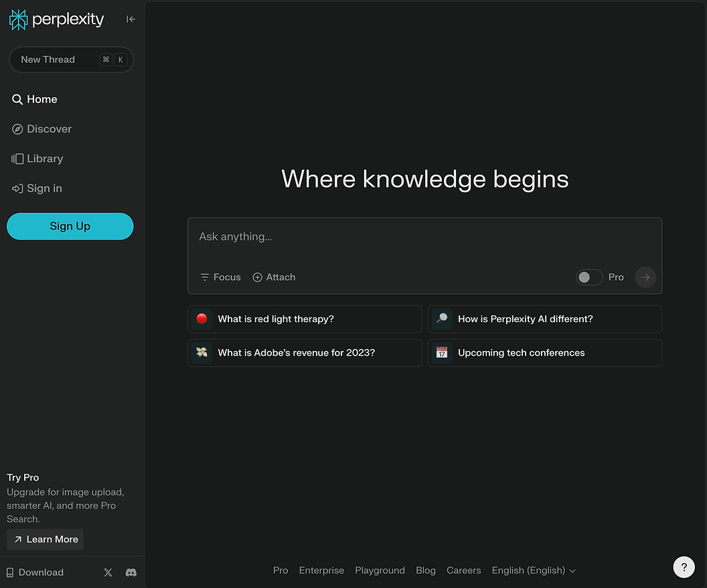
Task: Click the Perplexity logo
Action: [x=56, y=19]
